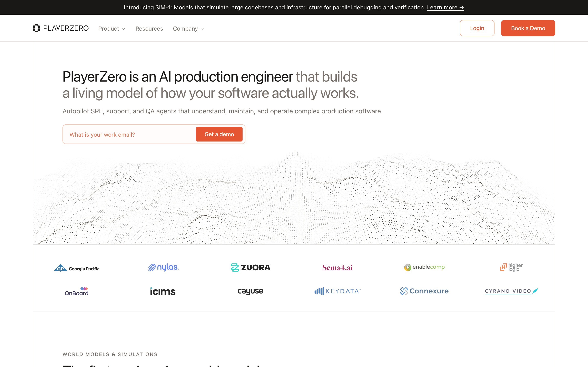Click the Nylas logo

click(x=163, y=267)
